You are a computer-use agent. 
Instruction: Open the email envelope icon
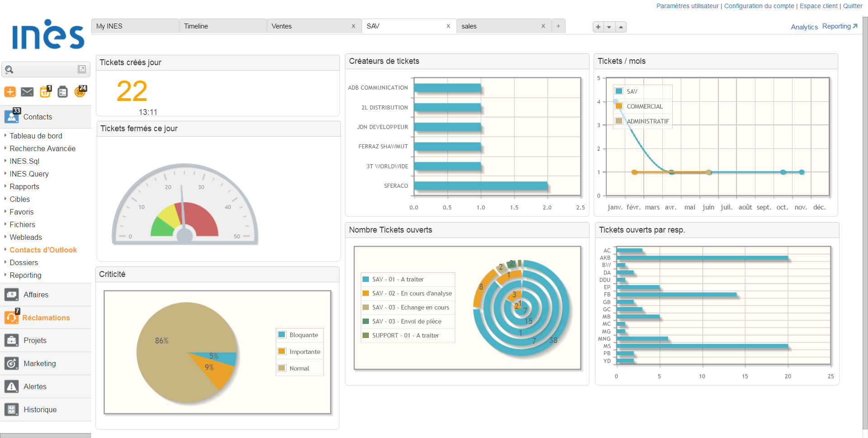pyautogui.click(x=27, y=92)
